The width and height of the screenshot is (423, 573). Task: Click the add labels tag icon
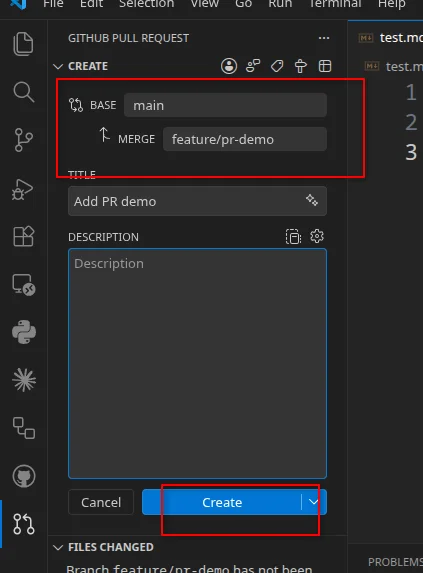tap(277, 66)
